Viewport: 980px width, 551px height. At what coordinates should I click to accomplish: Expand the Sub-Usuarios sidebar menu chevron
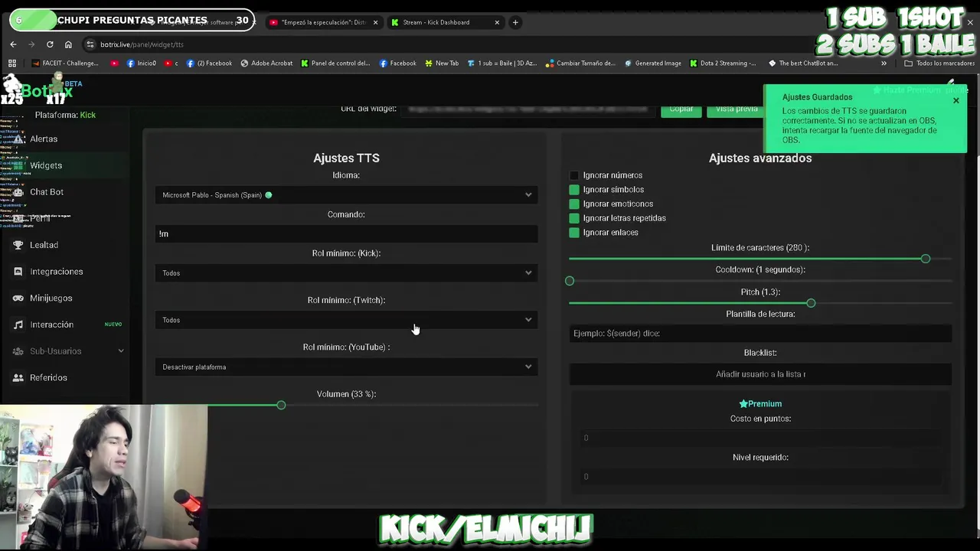pos(120,351)
